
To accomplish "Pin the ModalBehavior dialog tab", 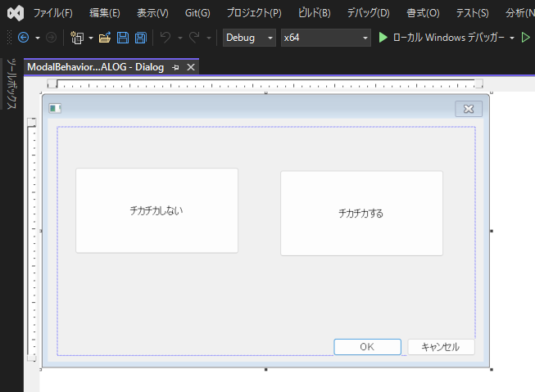I will 176,67.
